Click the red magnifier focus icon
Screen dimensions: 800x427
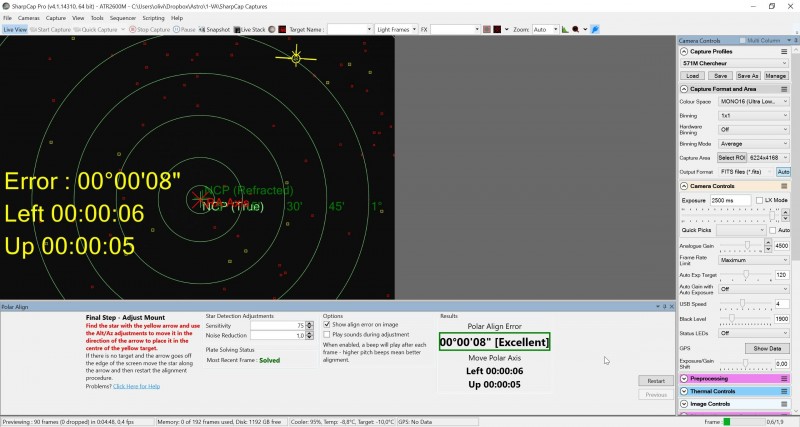pyautogui.click(x=576, y=30)
